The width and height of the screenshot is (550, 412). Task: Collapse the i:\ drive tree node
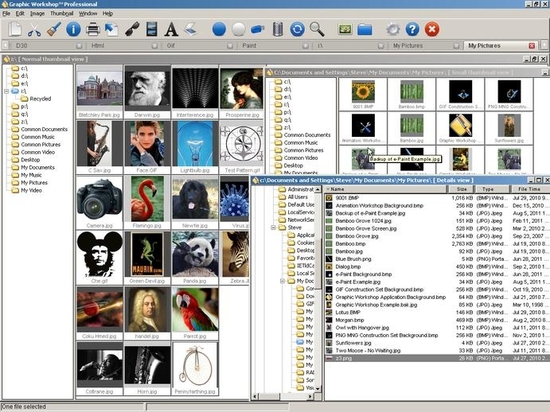[x=6, y=91]
